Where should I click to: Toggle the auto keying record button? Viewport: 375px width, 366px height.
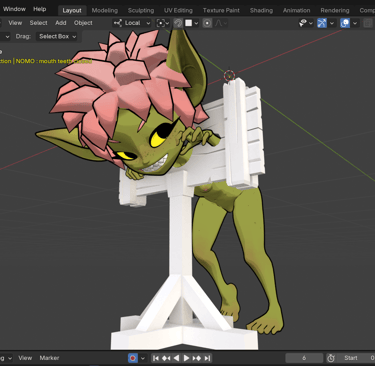coord(133,358)
